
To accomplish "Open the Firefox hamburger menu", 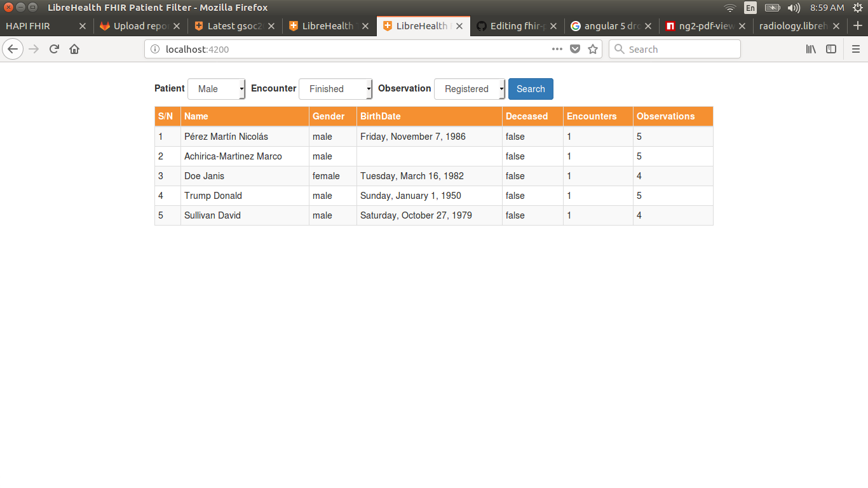I will point(856,49).
